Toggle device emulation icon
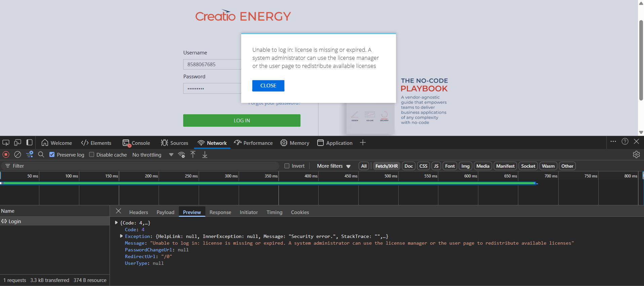Image resolution: width=644 pixels, height=286 pixels. tap(17, 142)
